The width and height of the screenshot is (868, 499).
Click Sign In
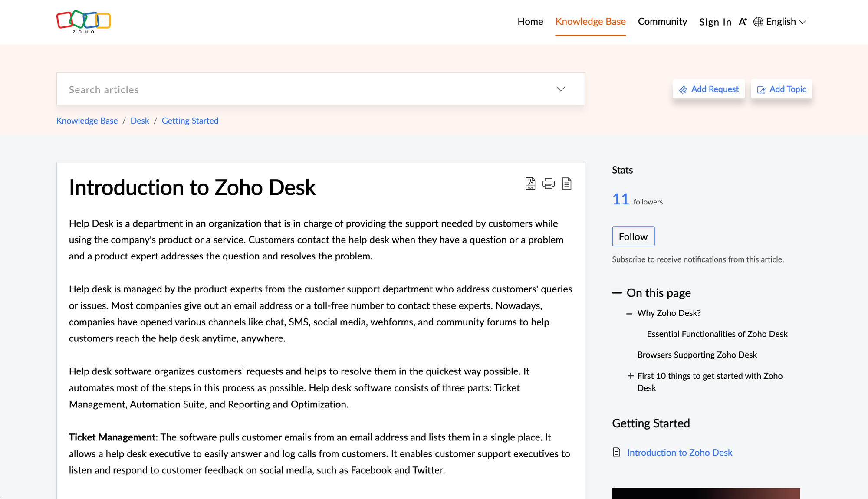[x=715, y=22]
